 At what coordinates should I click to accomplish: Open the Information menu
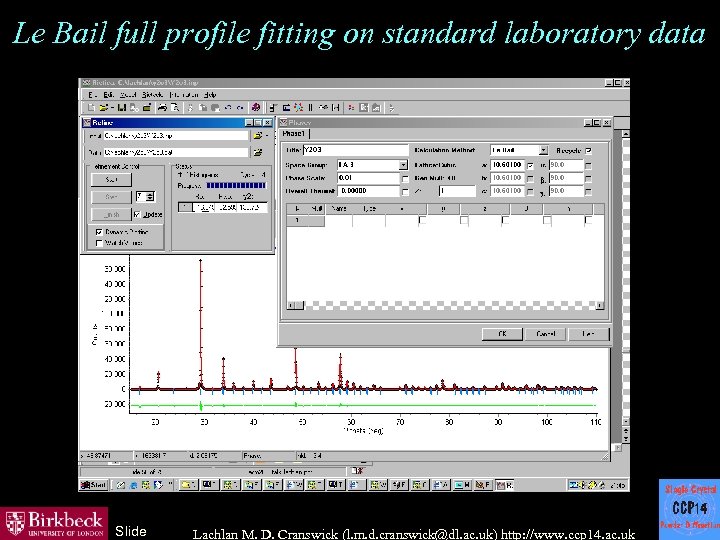click(x=184, y=95)
